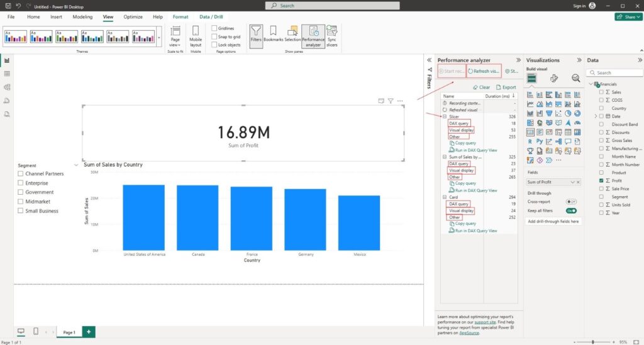
Task: Click the filter icon above the card visual
Action: [x=391, y=101]
